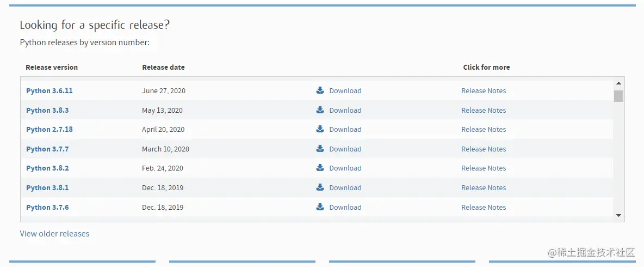View Release Notes for Python 3.7.7
644x267 pixels.
click(x=484, y=149)
